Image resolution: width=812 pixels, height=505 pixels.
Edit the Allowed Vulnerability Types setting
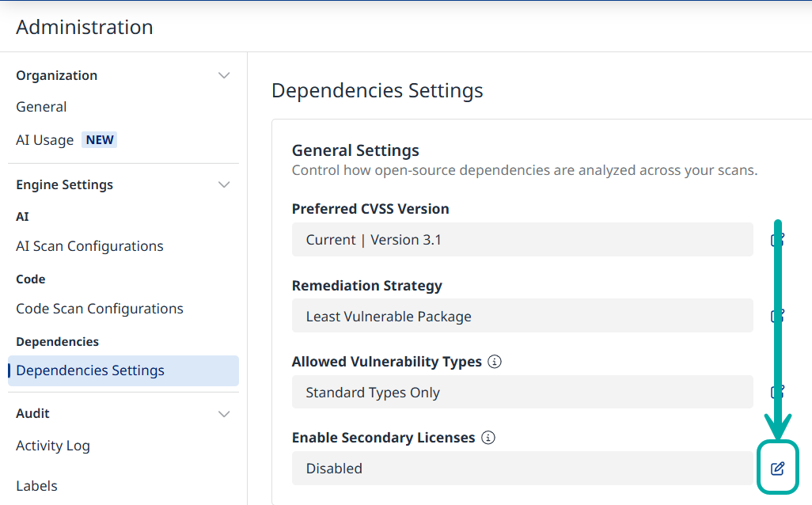pyautogui.click(x=777, y=392)
